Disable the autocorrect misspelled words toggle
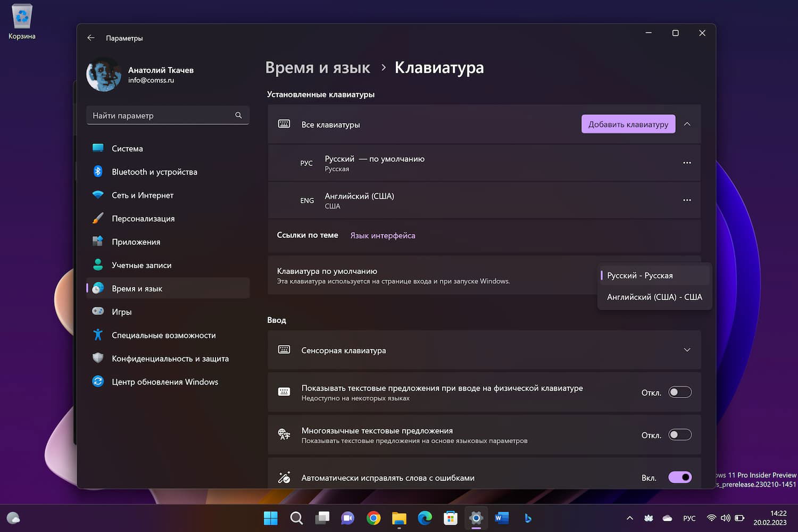 tap(680, 477)
